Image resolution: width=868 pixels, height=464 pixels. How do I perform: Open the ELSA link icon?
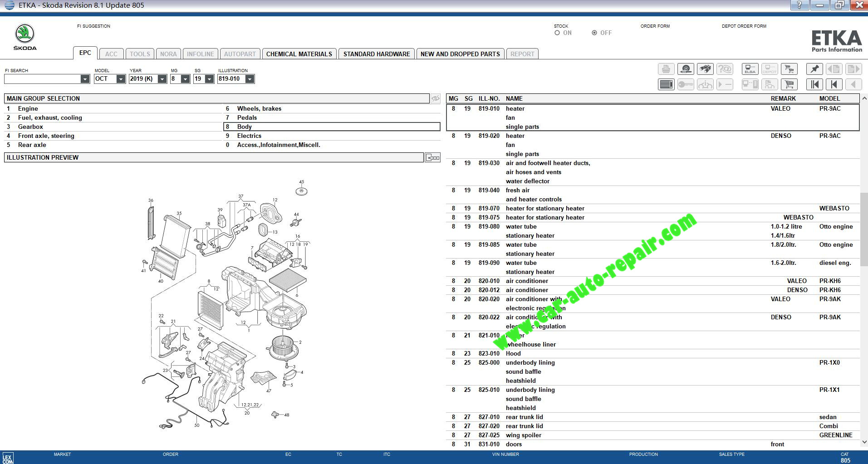pos(750,69)
